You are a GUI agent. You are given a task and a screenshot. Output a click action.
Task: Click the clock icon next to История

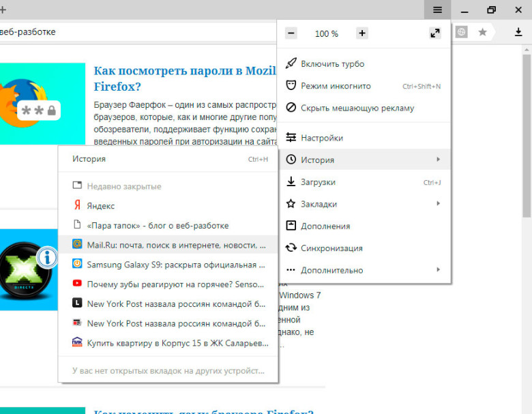[291, 160]
